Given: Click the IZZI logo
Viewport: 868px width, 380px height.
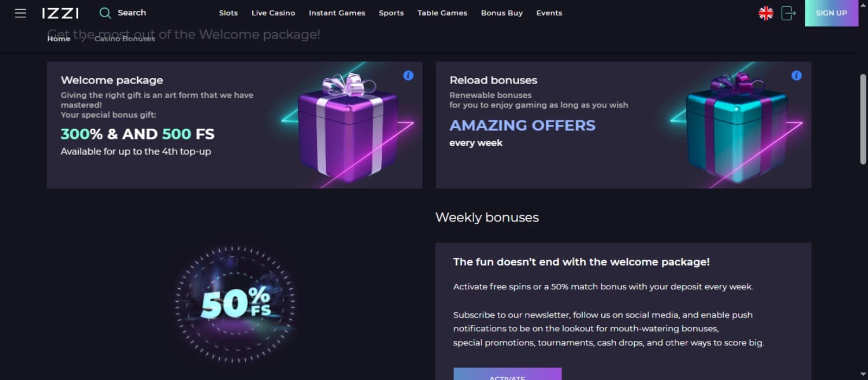Looking at the screenshot, I should (x=60, y=13).
